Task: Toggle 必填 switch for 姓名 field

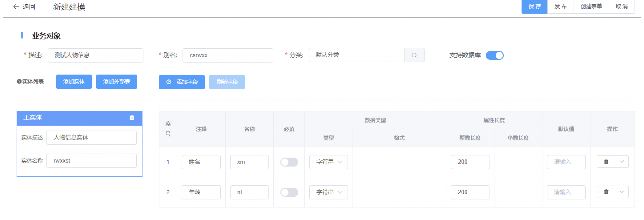Action: click(x=289, y=162)
